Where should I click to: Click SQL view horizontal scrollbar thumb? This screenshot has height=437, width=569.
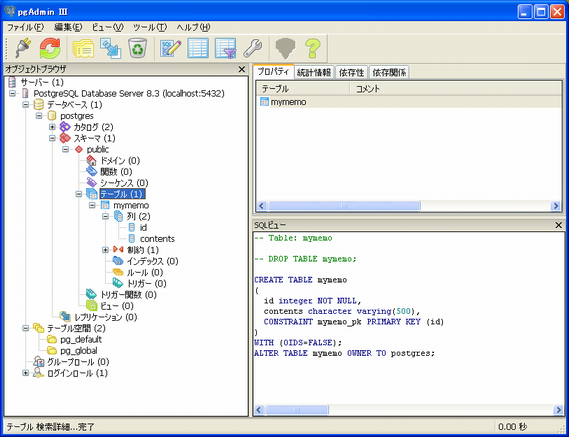[x=296, y=410]
